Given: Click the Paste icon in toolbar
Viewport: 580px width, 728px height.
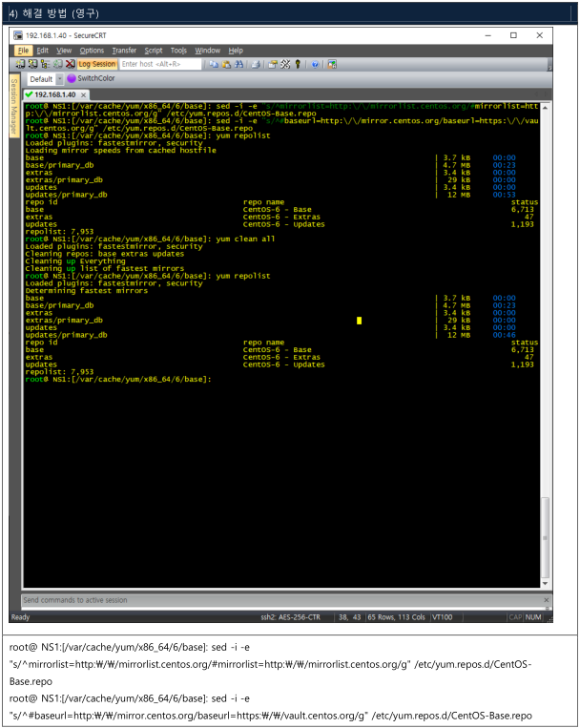Looking at the screenshot, I should [226, 64].
